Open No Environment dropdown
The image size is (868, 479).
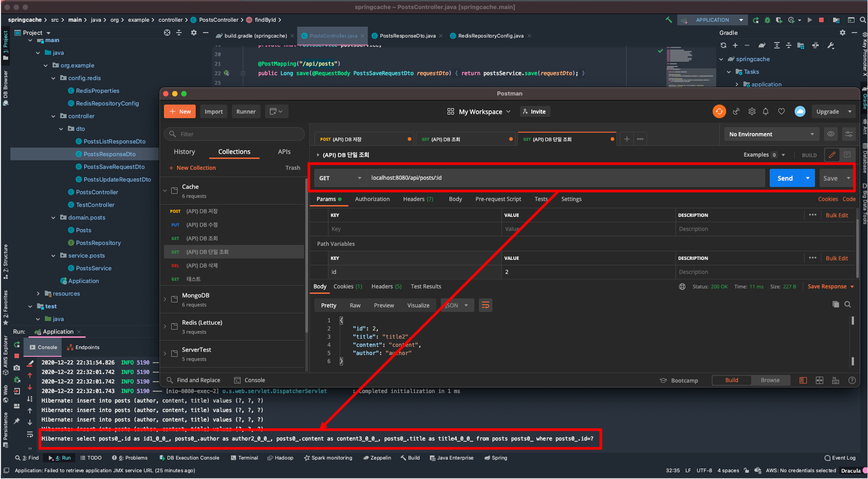[771, 134]
